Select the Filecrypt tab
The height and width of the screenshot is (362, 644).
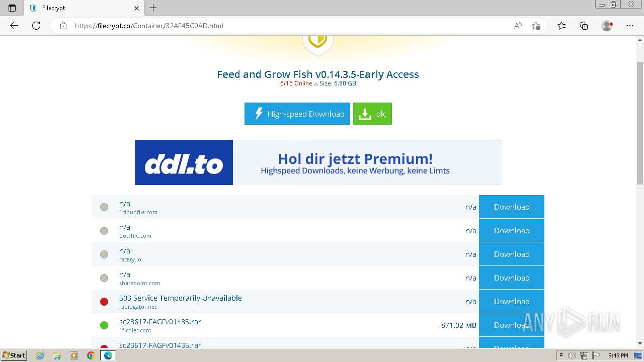pyautogui.click(x=84, y=8)
